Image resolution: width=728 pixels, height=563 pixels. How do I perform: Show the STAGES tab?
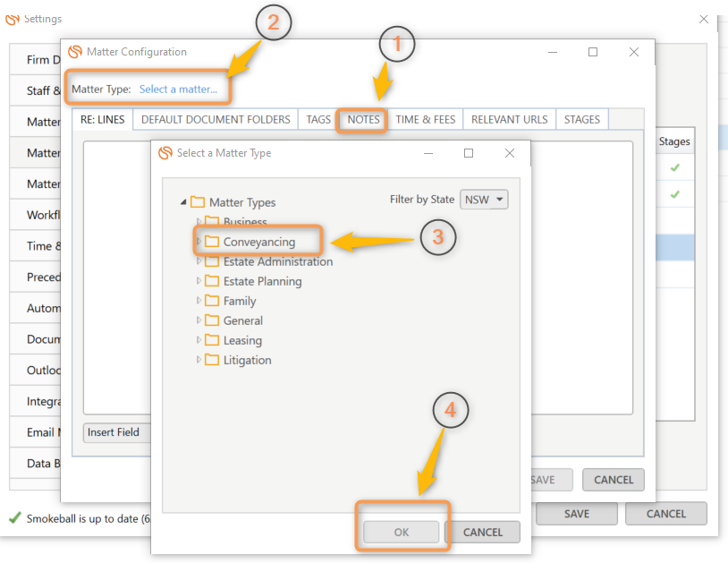581,119
